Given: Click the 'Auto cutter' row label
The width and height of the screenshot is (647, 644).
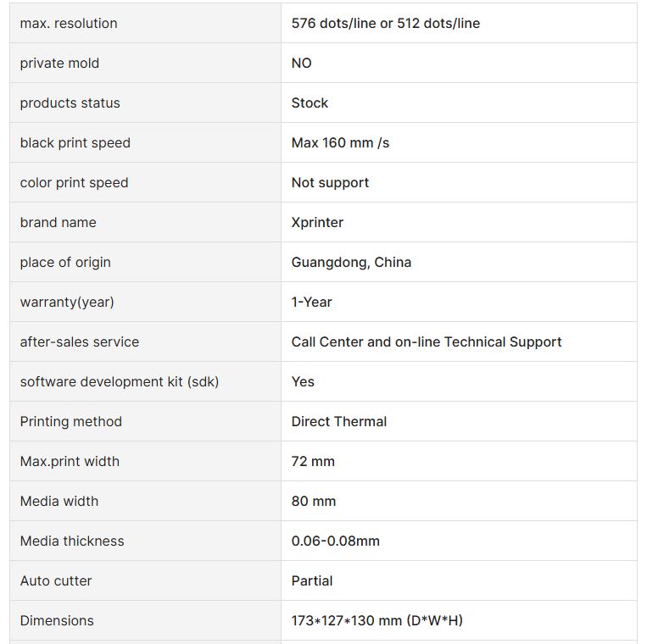Looking at the screenshot, I should click(56, 580).
